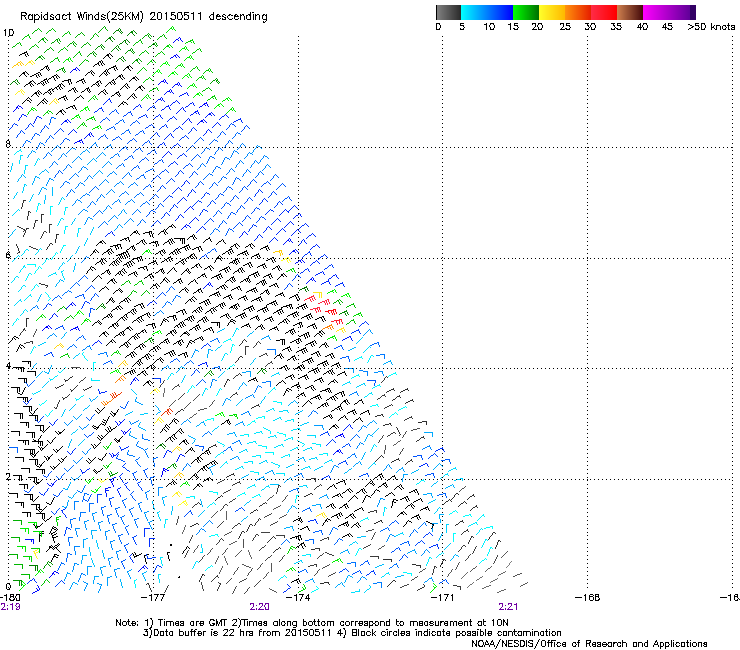Click the "Times are GMT" note line
This screenshot has width=740, height=650.
[312, 623]
